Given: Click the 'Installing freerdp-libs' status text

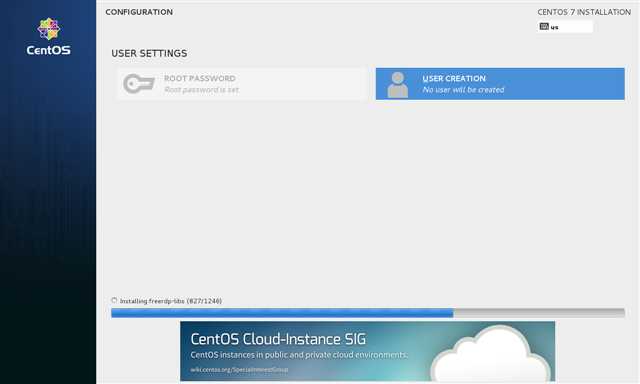Looking at the screenshot, I should click(171, 301).
